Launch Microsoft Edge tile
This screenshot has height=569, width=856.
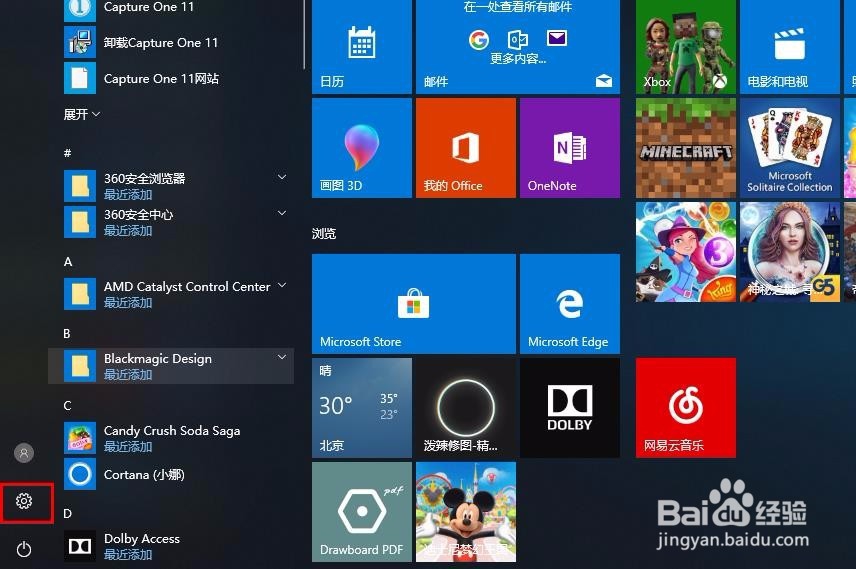[x=570, y=304]
